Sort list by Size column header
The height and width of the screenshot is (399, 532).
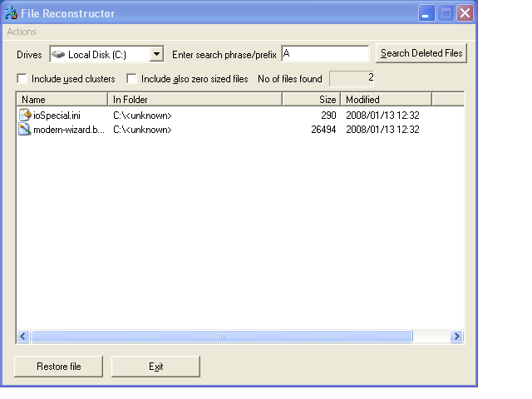tap(311, 100)
